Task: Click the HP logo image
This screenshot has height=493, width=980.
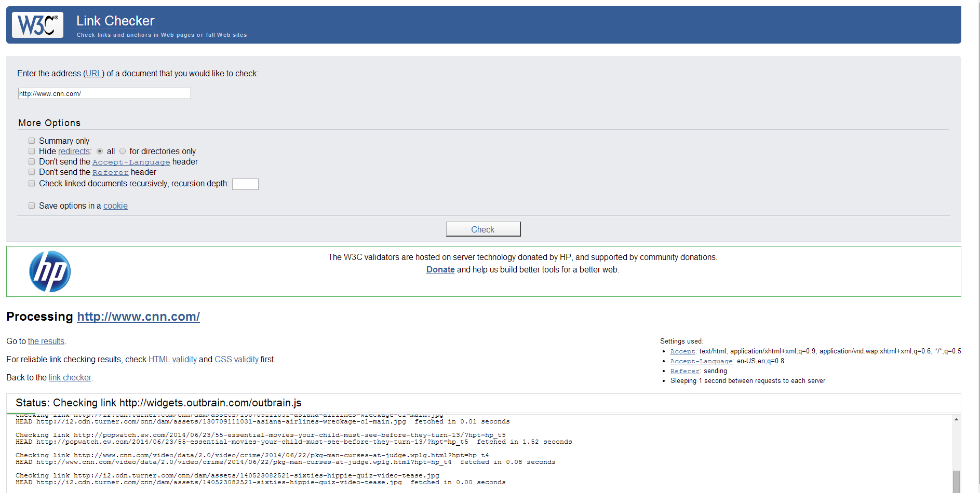Action: click(50, 271)
